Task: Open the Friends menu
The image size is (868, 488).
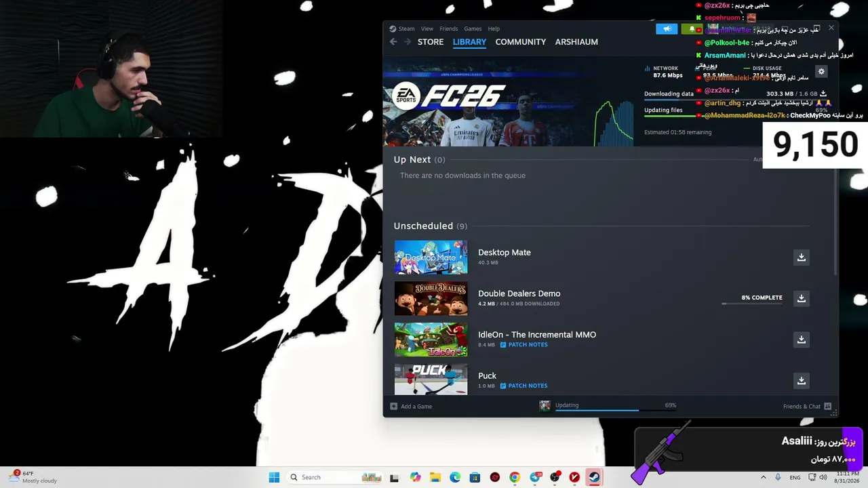Action: (449, 28)
